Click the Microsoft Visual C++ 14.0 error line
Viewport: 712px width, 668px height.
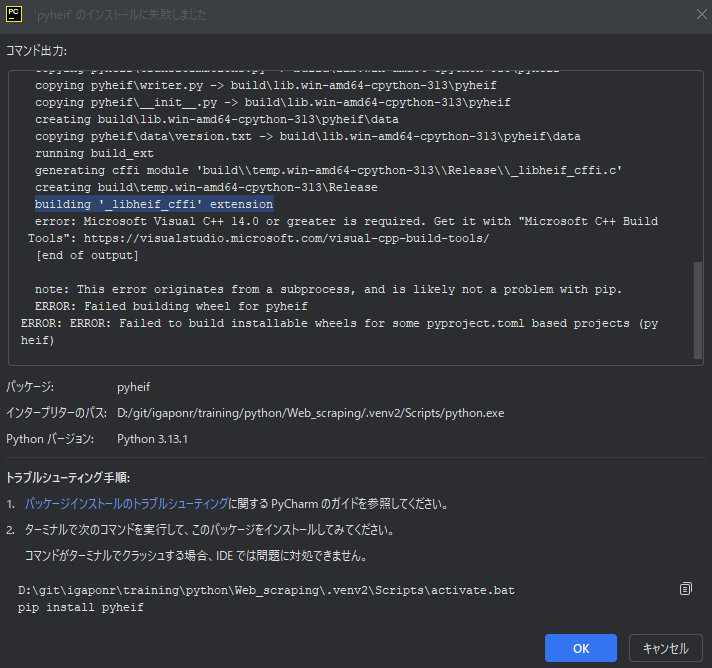point(346,221)
